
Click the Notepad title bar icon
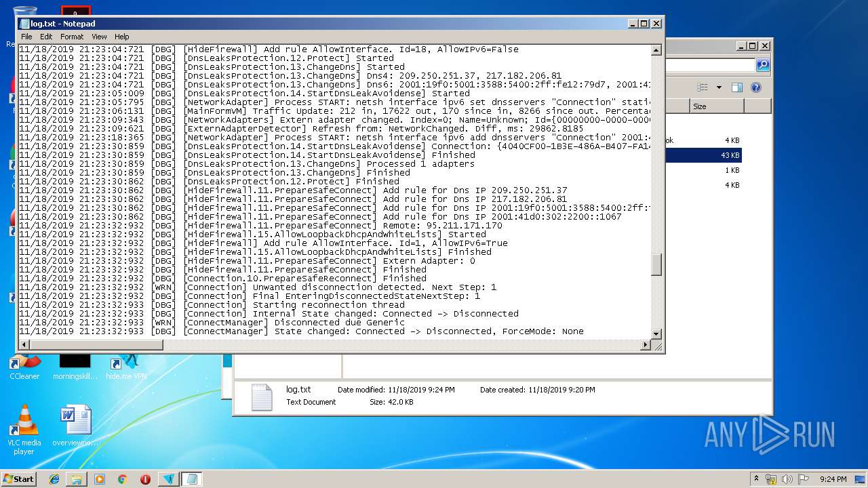coord(24,24)
